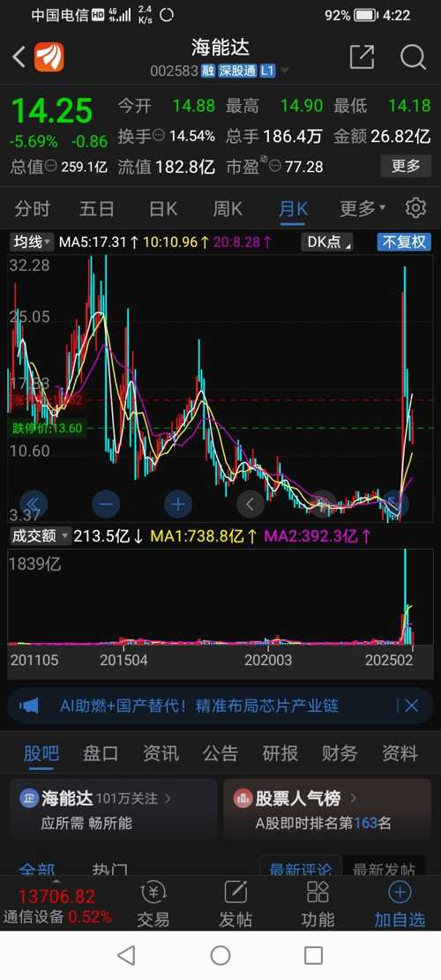The height and width of the screenshot is (980, 441).
Task: Open the 股吧 tab
Action: (41, 753)
